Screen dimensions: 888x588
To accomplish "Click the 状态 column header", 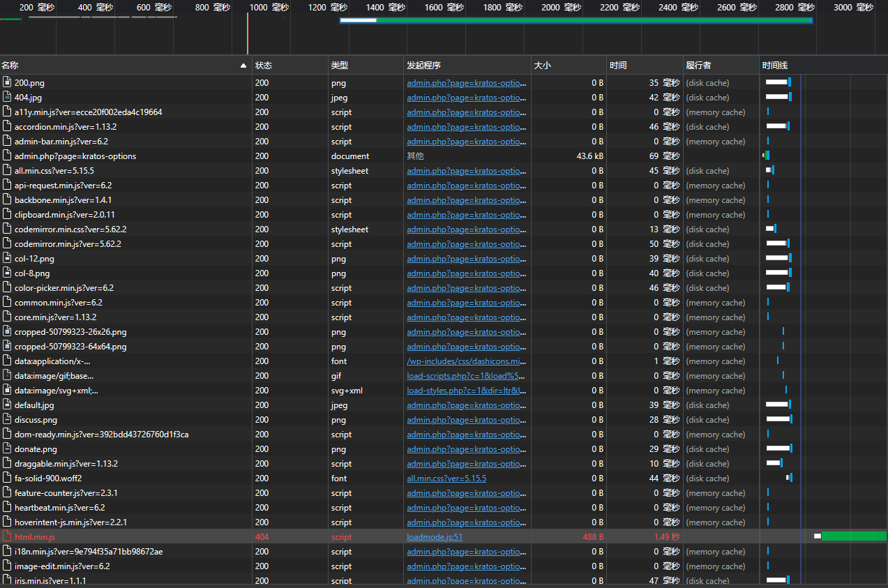I will 264,65.
